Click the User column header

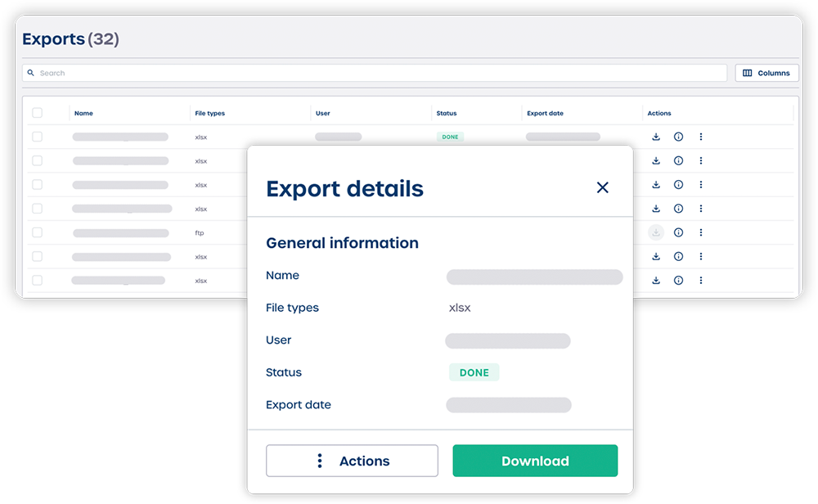click(323, 113)
